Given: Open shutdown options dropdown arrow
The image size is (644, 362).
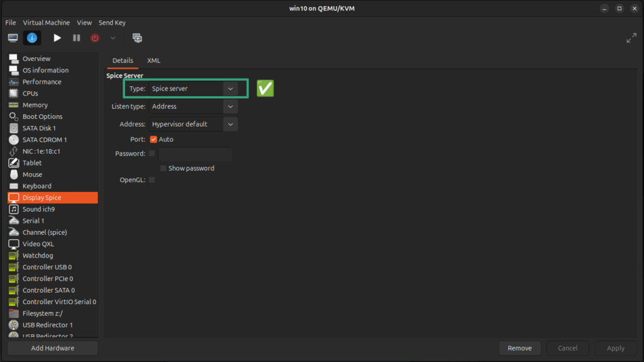Looking at the screenshot, I should (113, 38).
